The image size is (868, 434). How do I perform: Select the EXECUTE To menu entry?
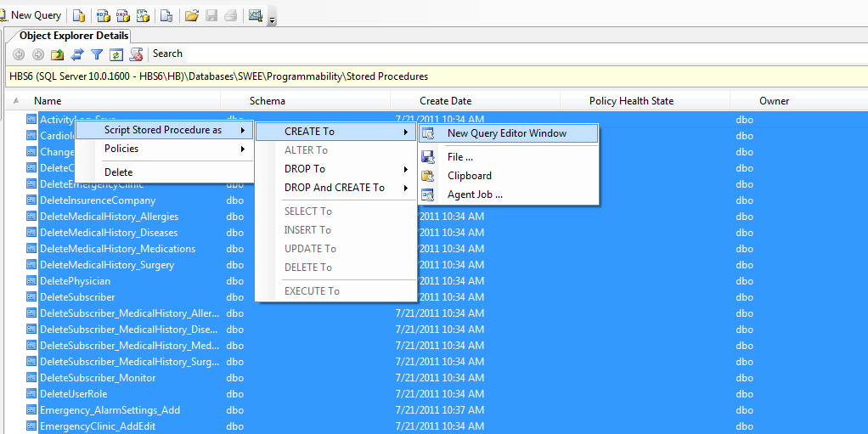(x=335, y=291)
